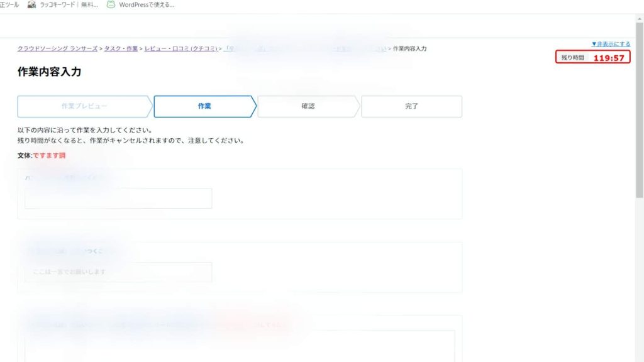
Task: Select the 作業プレビュー step
Action: coord(84,106)
